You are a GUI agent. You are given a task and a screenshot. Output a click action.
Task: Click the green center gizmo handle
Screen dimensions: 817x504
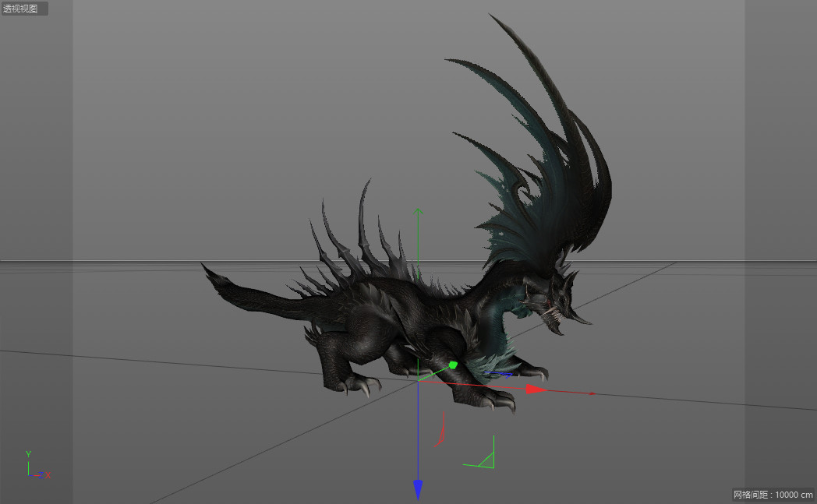[x=454, y=364]
